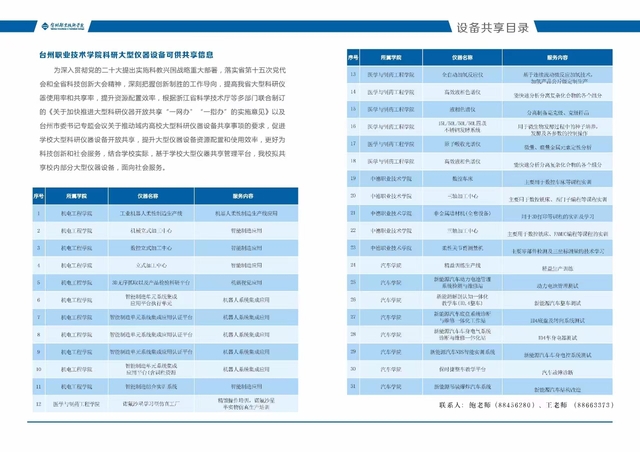
Task: Click the '仪器名称' header in right table
Action: point(462,58)
